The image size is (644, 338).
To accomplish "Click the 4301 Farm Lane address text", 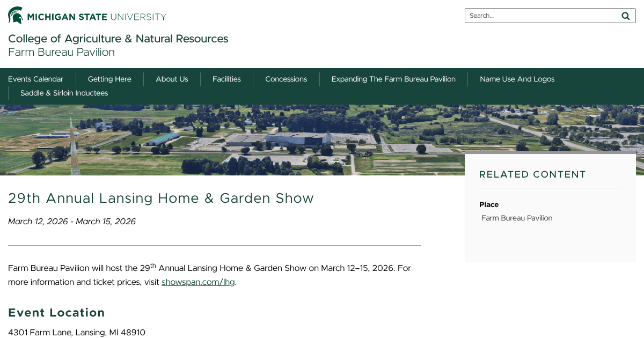I will 77,332.
